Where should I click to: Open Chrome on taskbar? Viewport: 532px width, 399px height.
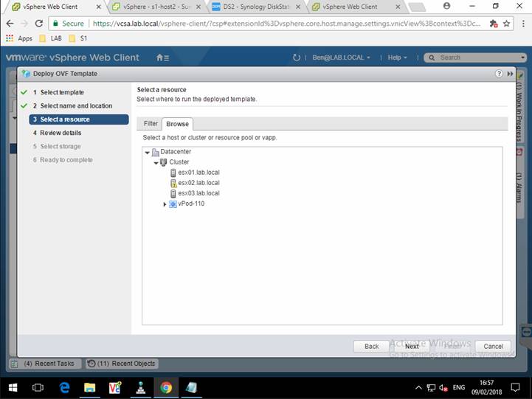[166, 387]
